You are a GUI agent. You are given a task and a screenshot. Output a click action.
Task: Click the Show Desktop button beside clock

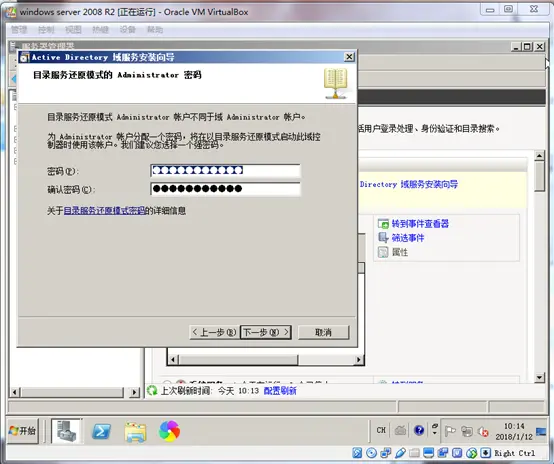tap(541, 431)
